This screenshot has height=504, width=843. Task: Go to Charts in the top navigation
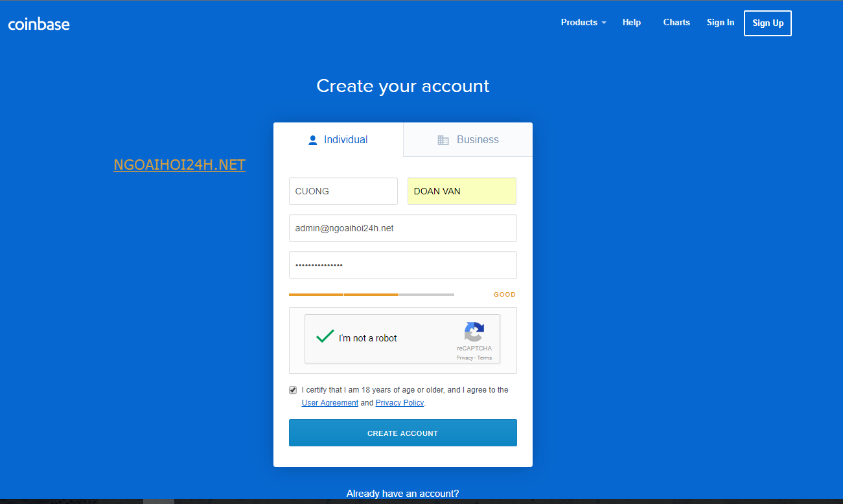(x=676, y=23)
